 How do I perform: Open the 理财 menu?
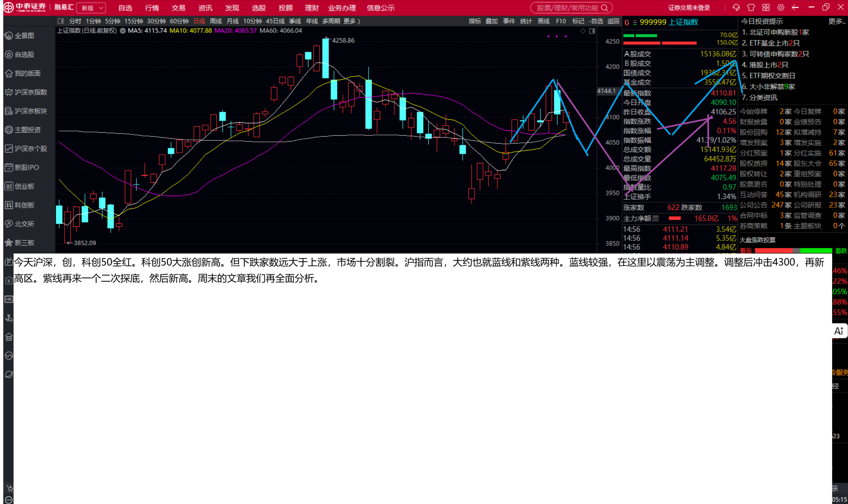tap(312, 8)
